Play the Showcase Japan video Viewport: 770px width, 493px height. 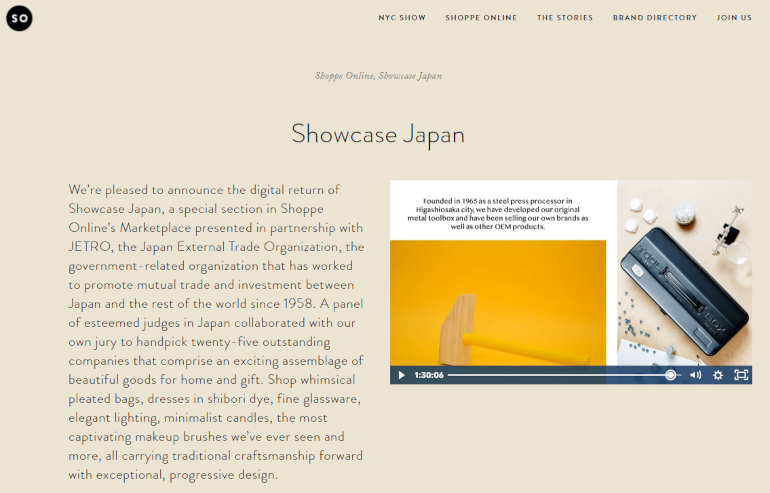point(401,375)
